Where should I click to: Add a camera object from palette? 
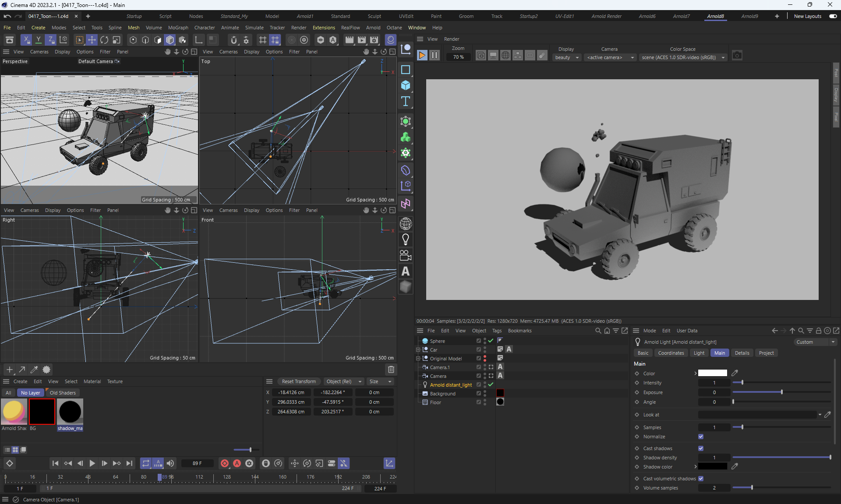406,255
